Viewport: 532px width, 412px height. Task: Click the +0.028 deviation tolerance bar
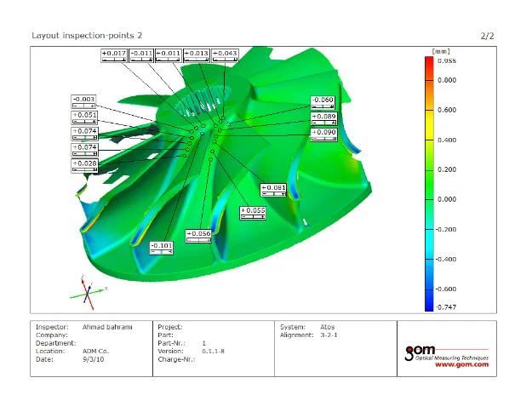(x=84, y=169)
